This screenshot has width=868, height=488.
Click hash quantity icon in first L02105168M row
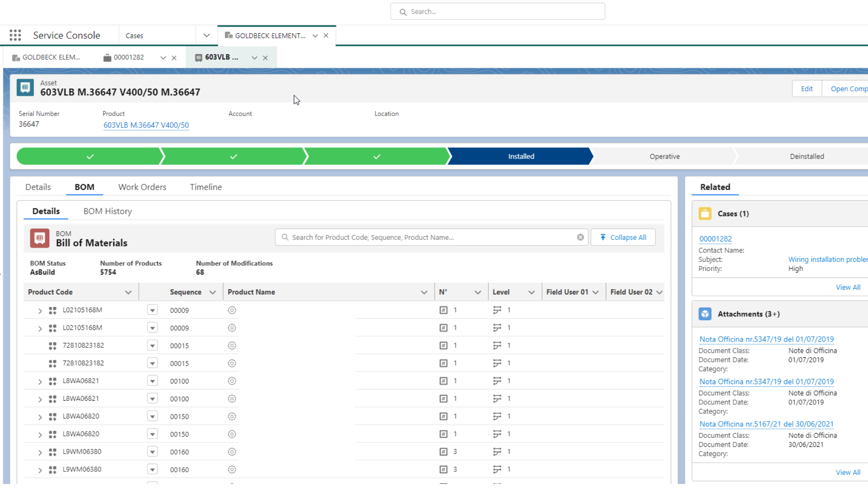(443, 310)
